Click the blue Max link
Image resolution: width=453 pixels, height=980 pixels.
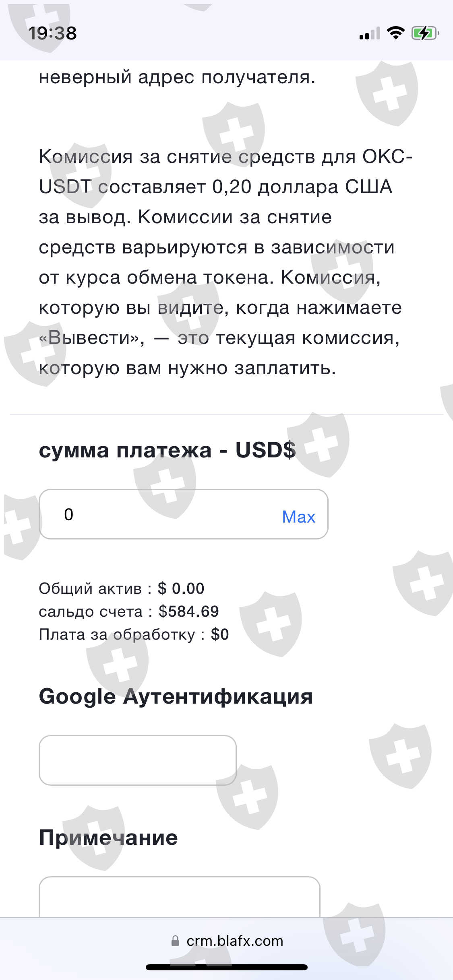(298, 517)
